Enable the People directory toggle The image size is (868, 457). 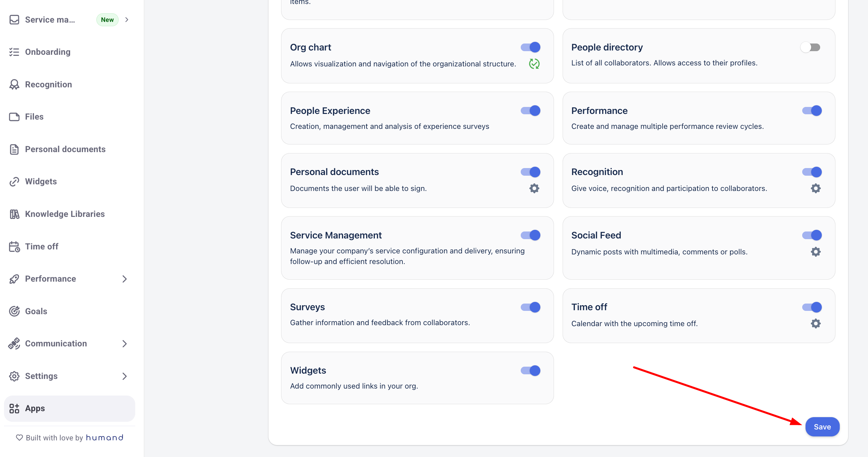(811, 47)
